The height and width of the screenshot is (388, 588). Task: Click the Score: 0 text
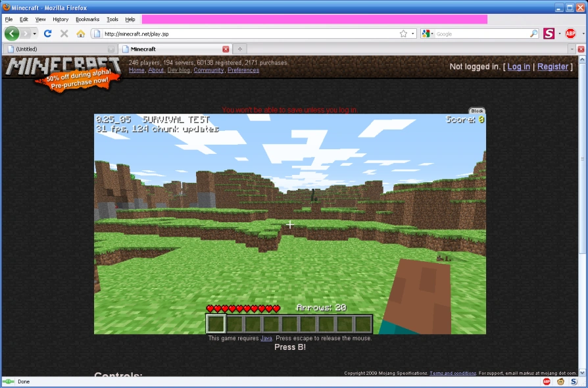[465, 120]
